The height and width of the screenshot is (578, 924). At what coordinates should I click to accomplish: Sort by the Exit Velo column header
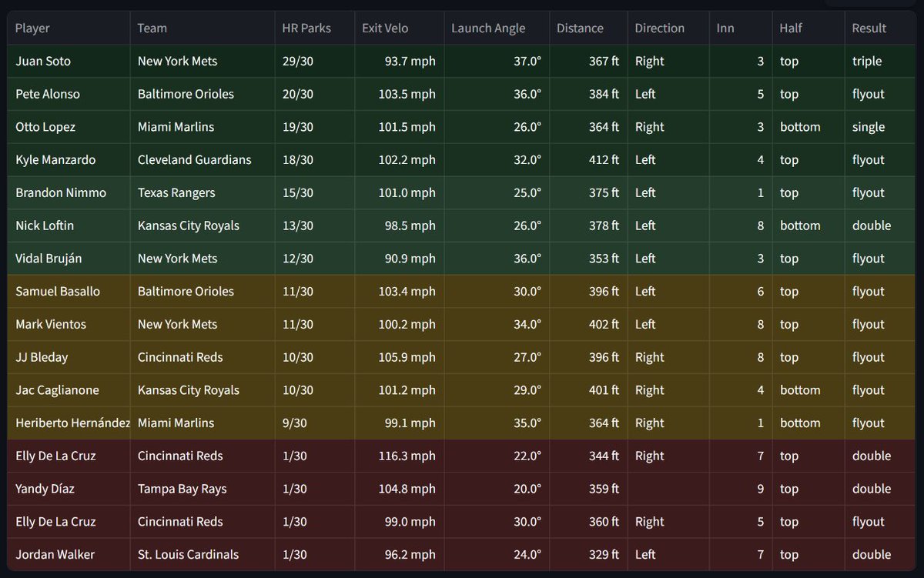[x=399, y=28]
